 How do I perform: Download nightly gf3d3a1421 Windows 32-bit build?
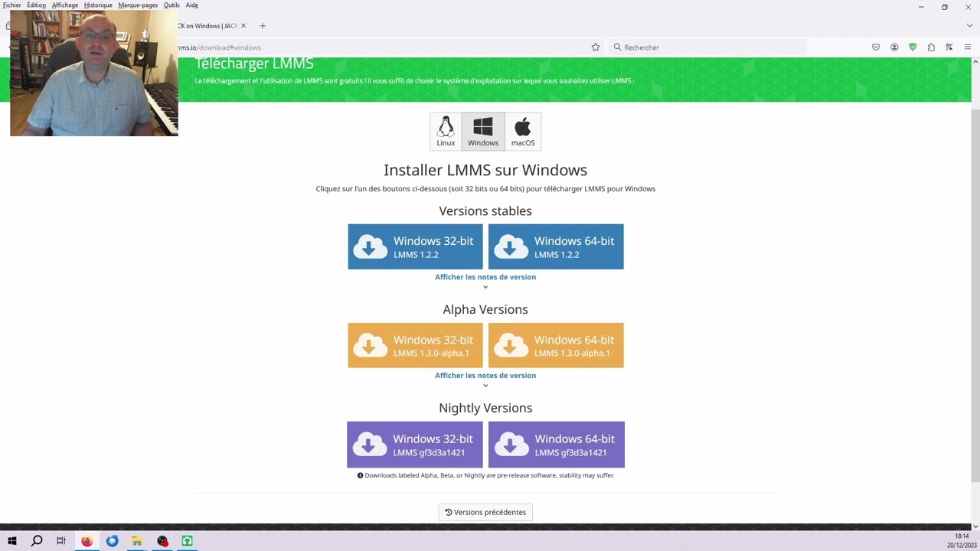click(x=415, y=445)
